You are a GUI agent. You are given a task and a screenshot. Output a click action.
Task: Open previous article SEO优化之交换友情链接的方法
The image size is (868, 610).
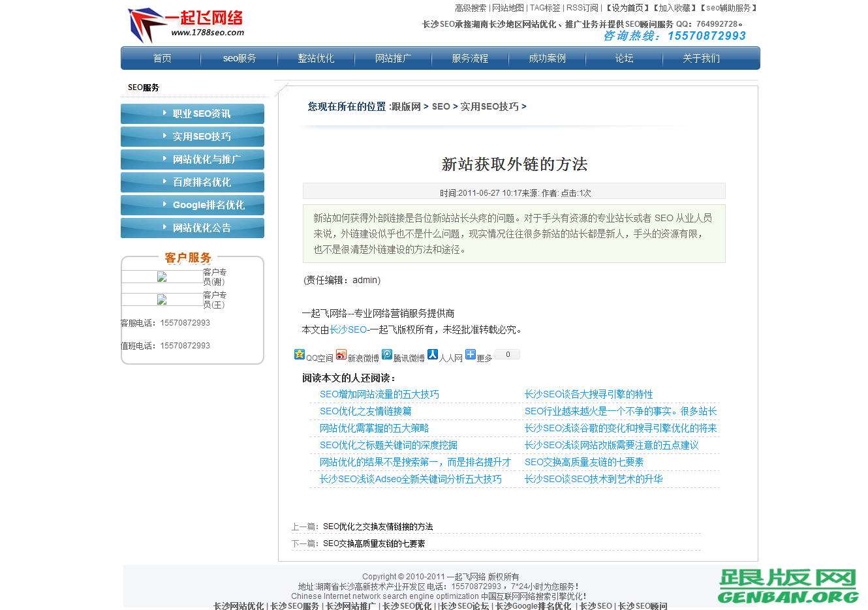tap(377, 526)
